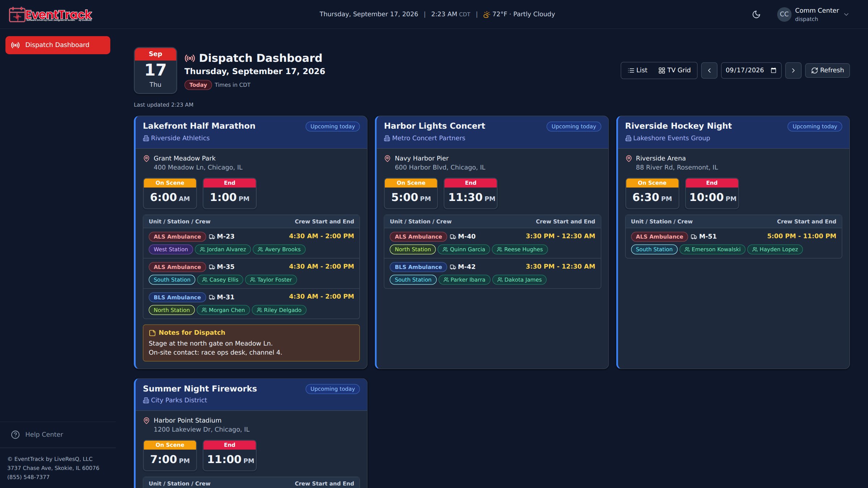Click Upcoming today badge on Riverside Hockey Night
The height and width of the screenshot is (488, 868).
814,127
